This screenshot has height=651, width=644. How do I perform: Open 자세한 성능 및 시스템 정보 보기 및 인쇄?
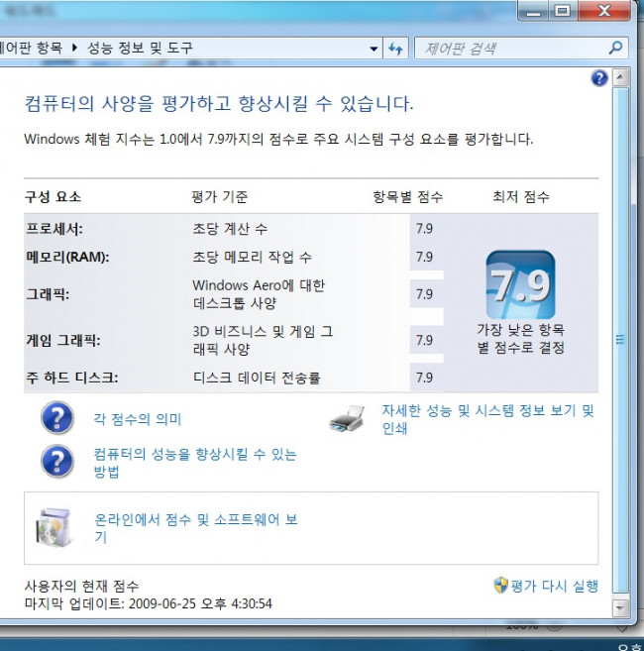[487, 419]
